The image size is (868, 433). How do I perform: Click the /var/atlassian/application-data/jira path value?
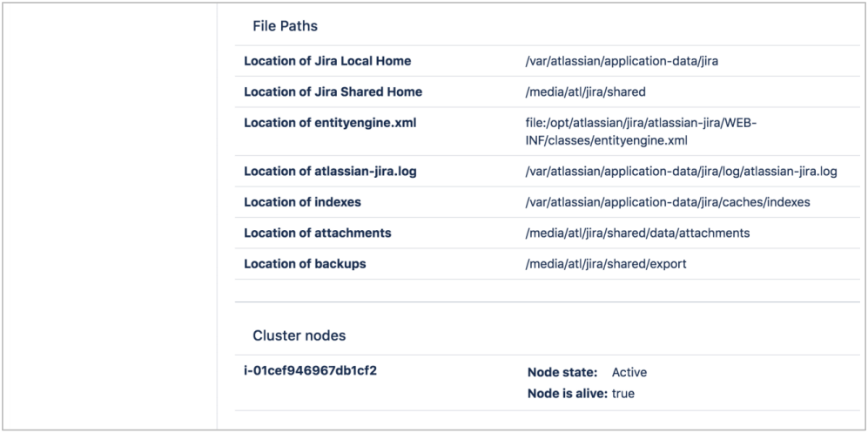point(622,61)
